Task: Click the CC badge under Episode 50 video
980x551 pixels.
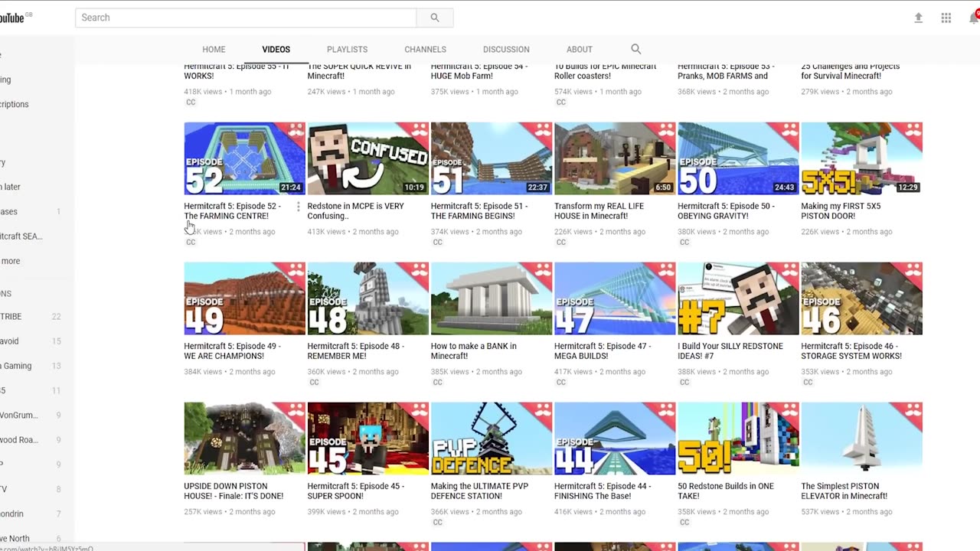Action: point(684,243)
